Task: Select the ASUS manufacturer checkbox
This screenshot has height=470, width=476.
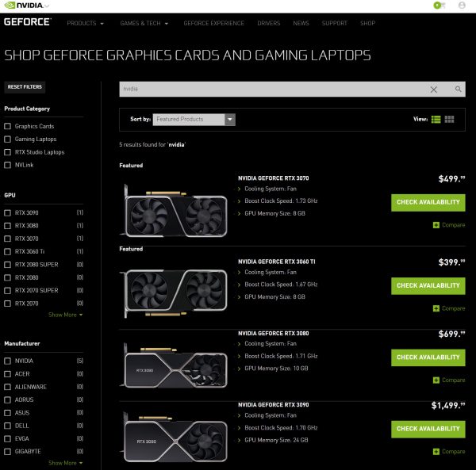Action: point(8,413)
